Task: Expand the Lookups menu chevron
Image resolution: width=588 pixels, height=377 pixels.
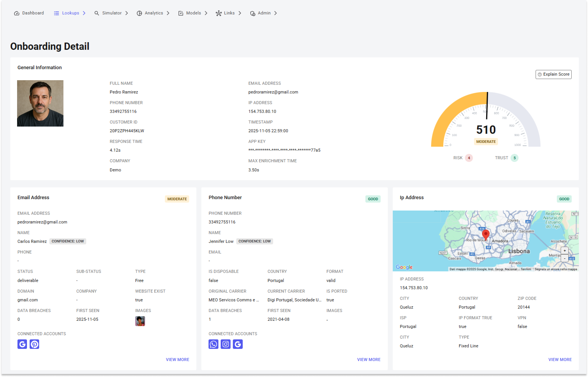Action: click(84, 13)
